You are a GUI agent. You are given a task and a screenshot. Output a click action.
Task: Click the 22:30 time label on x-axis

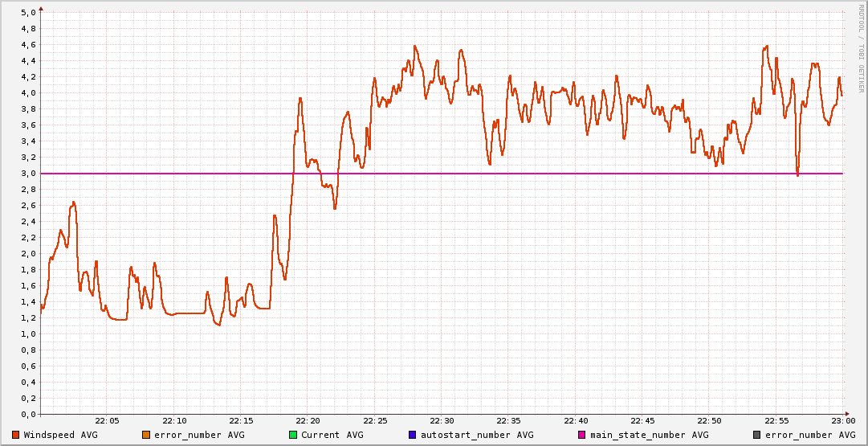click(x=442, y=421)
